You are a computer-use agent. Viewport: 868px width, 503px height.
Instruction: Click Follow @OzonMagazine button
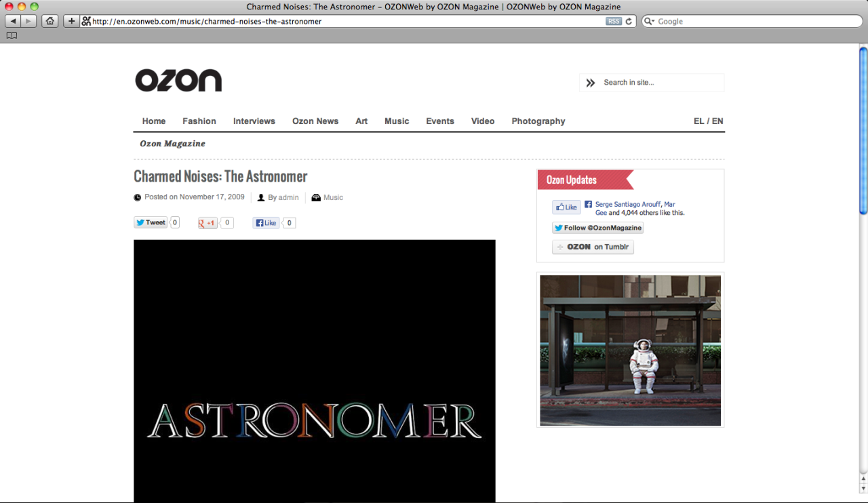597,228
